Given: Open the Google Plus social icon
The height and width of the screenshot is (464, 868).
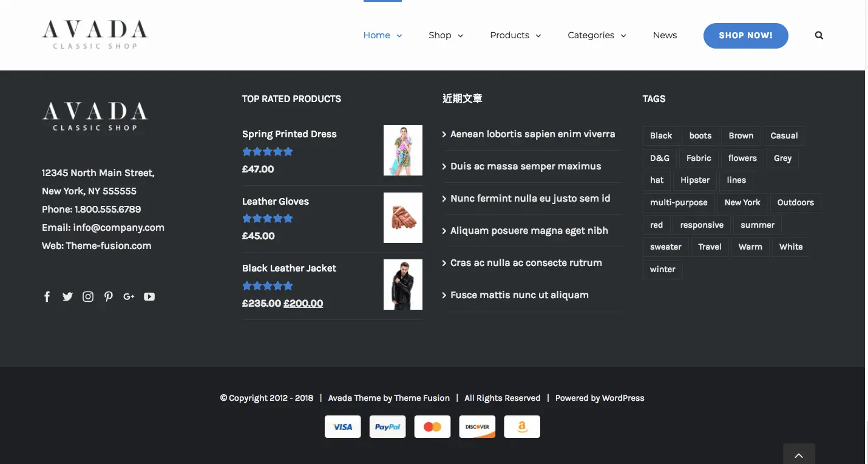Looking at the screenshot, I should [129, 296].
